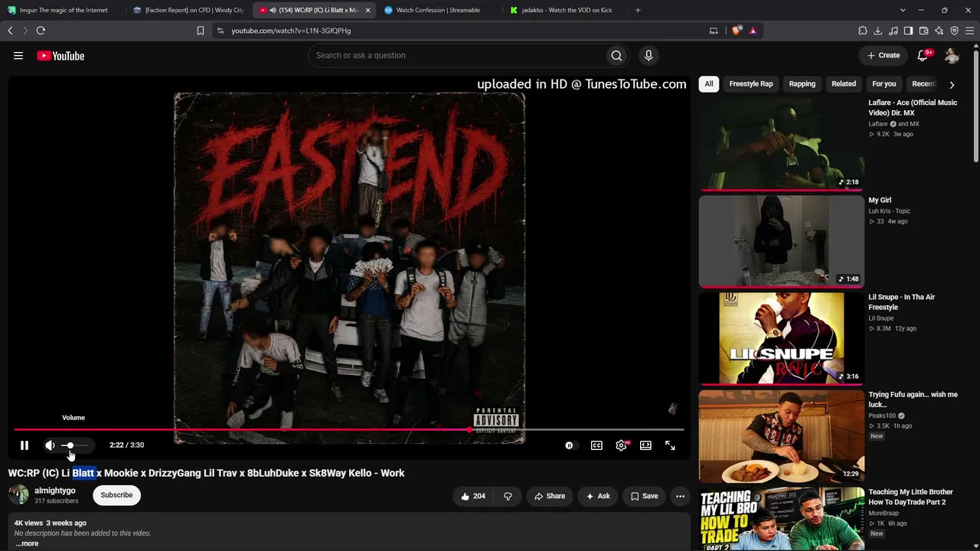The width and height of the screenshot is (980, 551).
Task: View site information in address bar
Action: [220, 31]
